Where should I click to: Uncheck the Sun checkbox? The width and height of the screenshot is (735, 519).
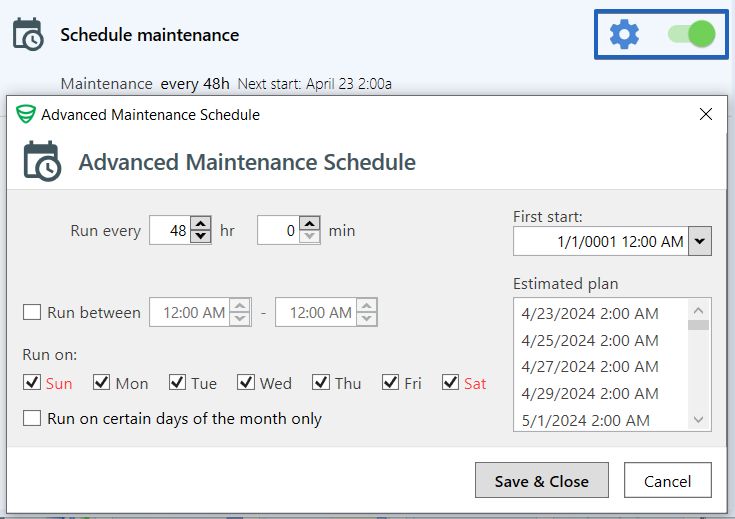tap(32, 382)
